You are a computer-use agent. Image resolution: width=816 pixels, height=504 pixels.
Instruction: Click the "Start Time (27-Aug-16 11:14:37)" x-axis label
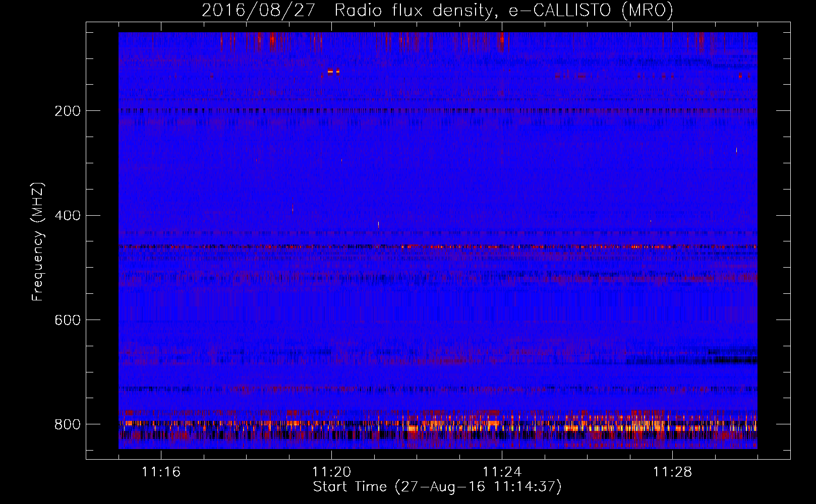pyautogui.click(x=437, y=487)
